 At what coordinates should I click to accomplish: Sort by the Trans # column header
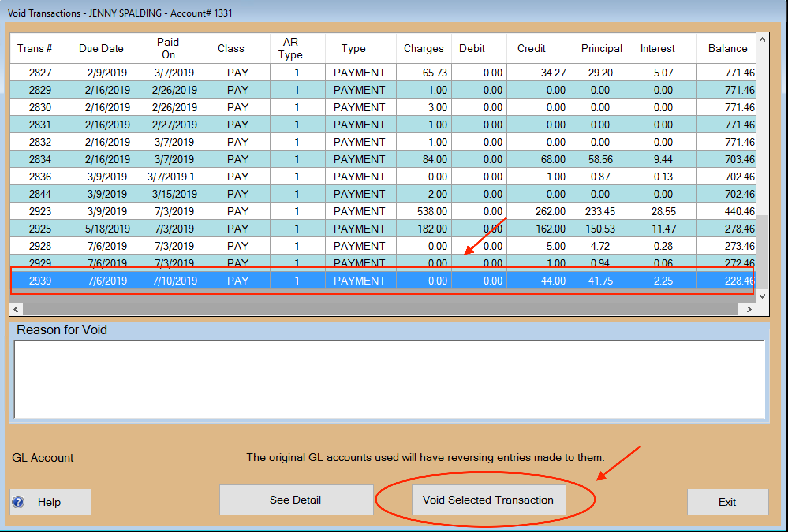pyautogui.click(x=35, y=48)
